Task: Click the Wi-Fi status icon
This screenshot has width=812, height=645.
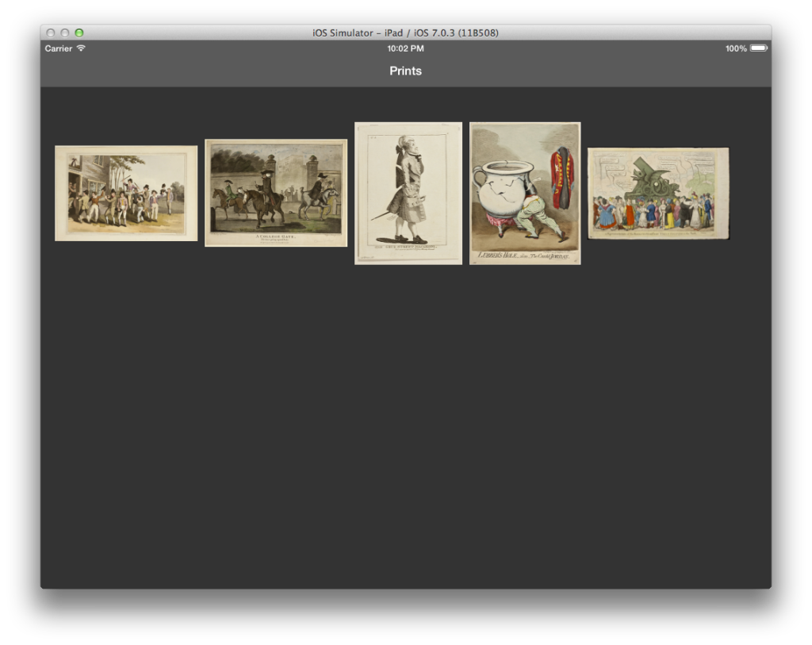Action: [x=82, y=48]
